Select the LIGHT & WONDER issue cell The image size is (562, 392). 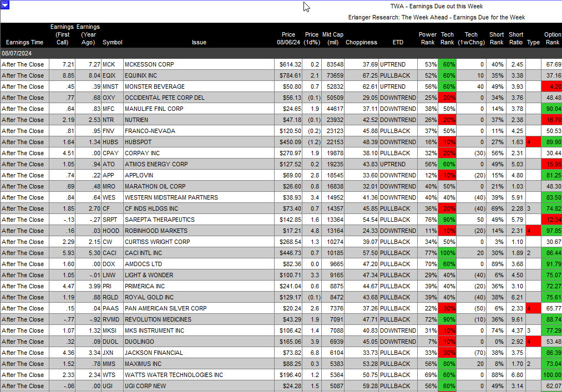pyautogui.click(x=199, y=276)
